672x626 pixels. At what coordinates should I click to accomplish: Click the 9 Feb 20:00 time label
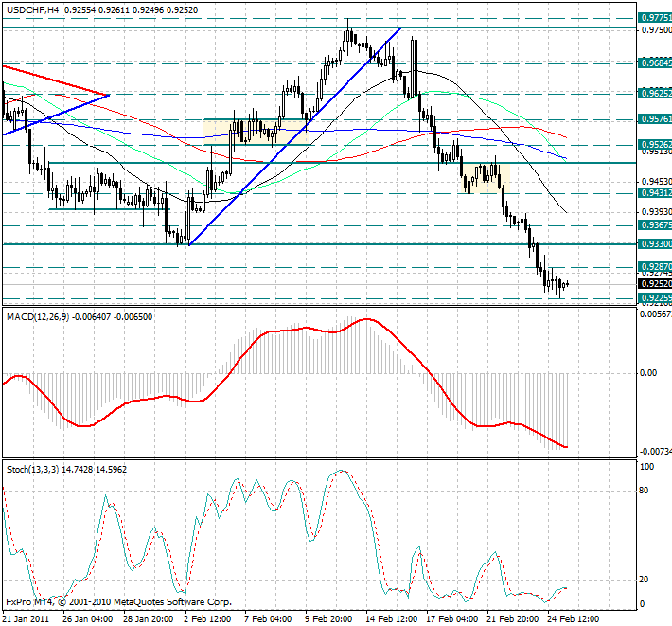pyautogui.click(x=328, y=619)
